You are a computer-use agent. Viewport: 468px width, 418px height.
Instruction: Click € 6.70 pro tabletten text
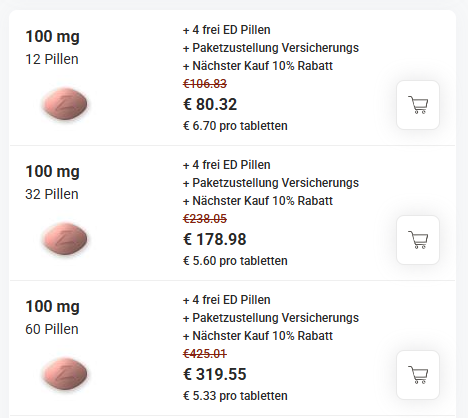click(x=235, y=126)
